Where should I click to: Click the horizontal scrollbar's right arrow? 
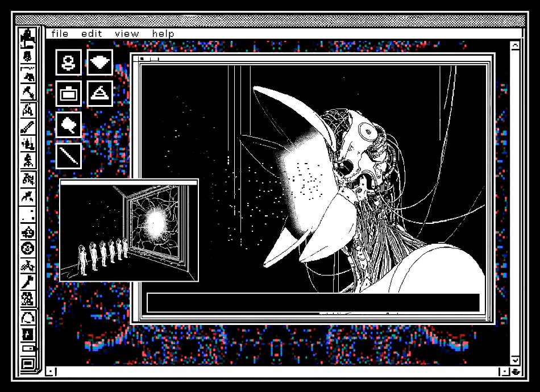pos(505,372)
